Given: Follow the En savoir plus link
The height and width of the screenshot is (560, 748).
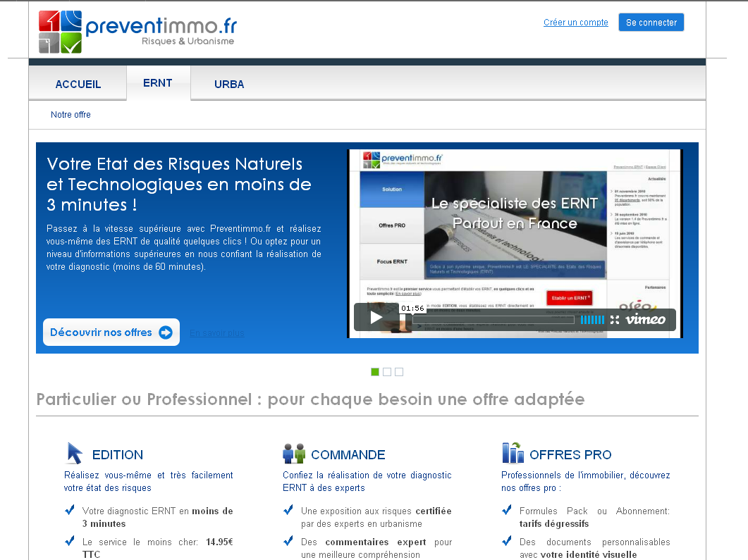Looking at the screenshot, I should tap(217, 333).
